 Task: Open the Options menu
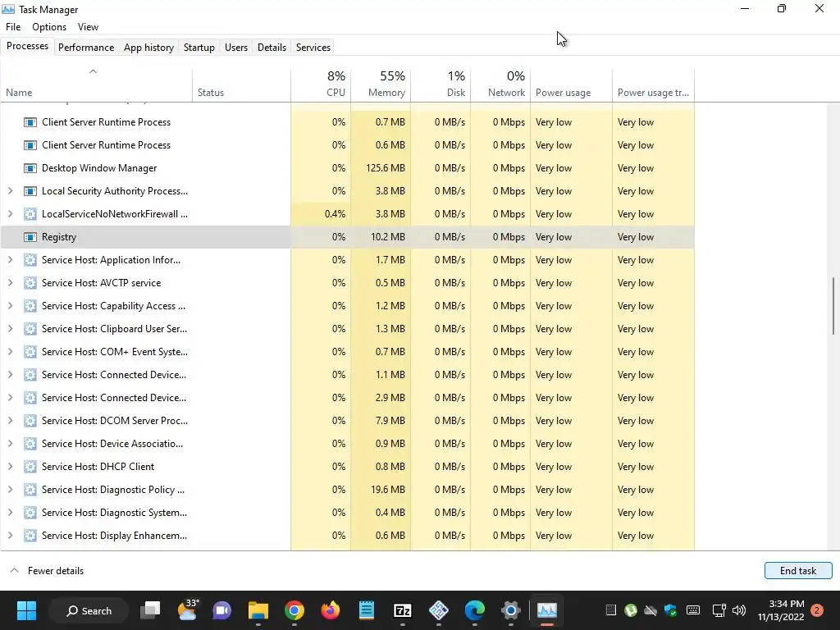(x=49, y=27)
